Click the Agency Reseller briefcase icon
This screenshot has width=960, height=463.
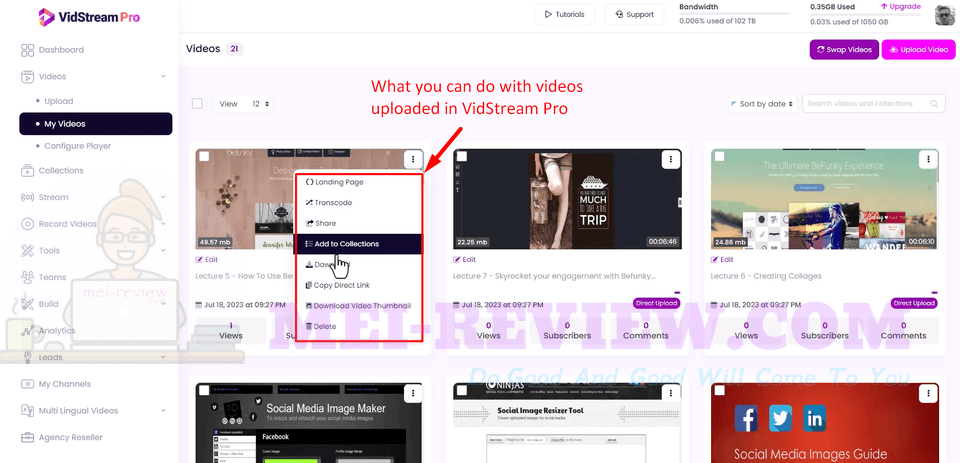click(28, 437)
